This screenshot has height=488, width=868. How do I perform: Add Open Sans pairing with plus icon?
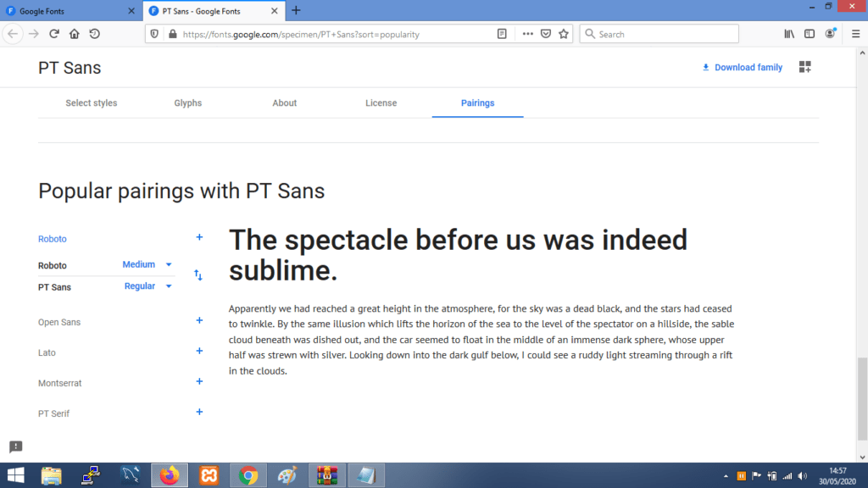(199, 320)
